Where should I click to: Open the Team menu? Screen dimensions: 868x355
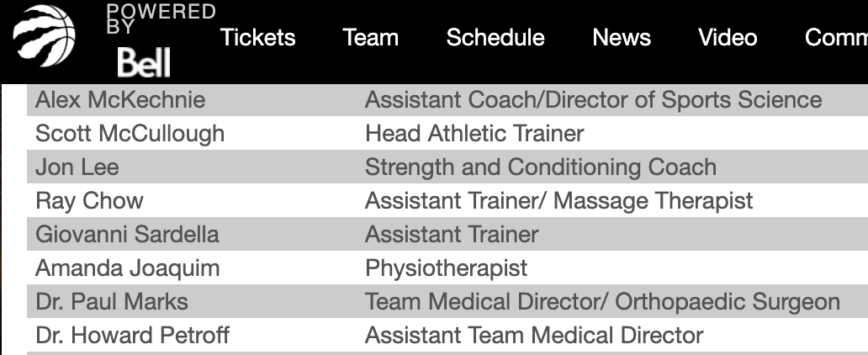click(x=370, y=38)
